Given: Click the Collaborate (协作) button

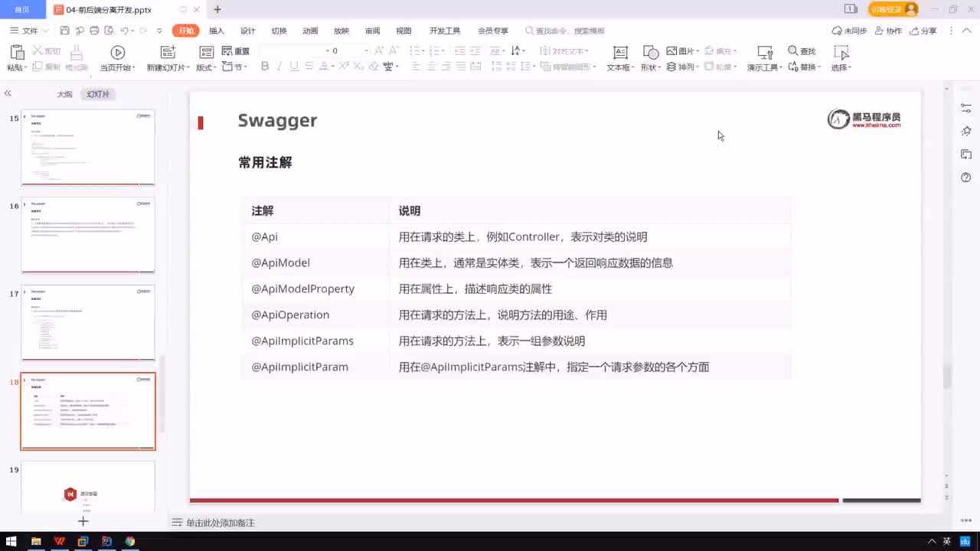Looking at the screenshot, I should 887,31.
